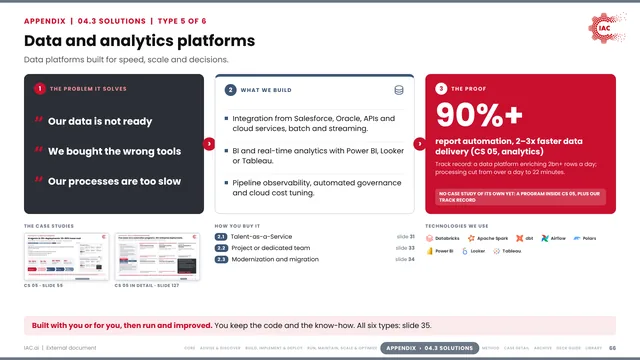Click the Pipeline observability bullet

317,188
